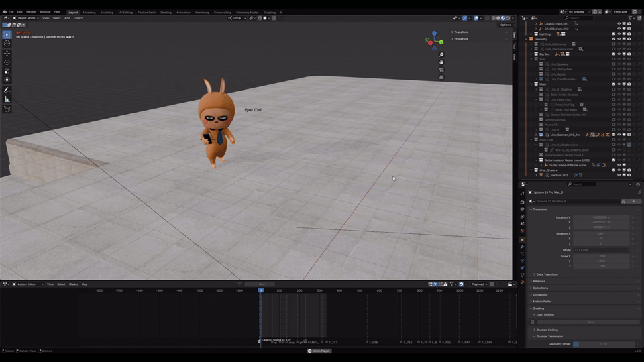
Task: Hide CAM01_track.001 with eye icon
Action: tap(619, 24)
